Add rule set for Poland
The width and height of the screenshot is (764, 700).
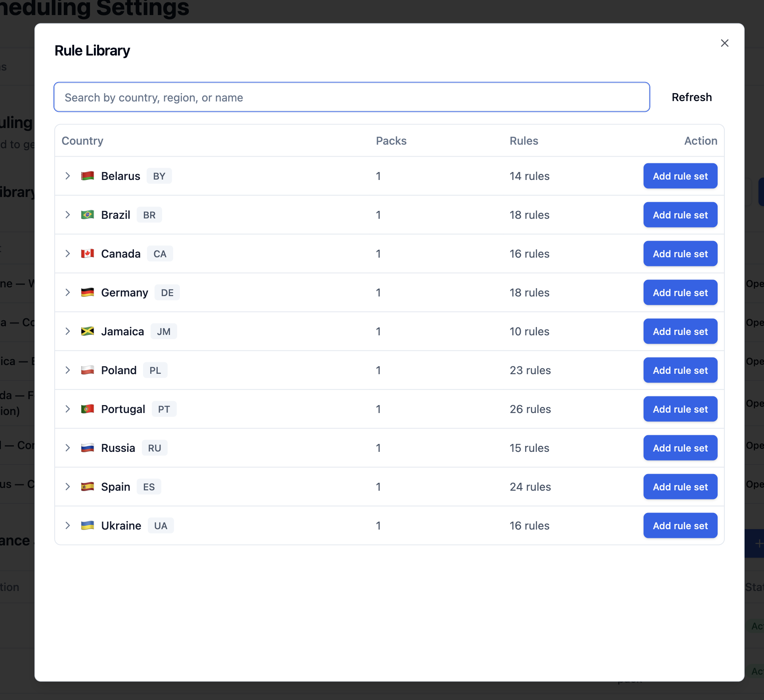click(x=680, y=370)
